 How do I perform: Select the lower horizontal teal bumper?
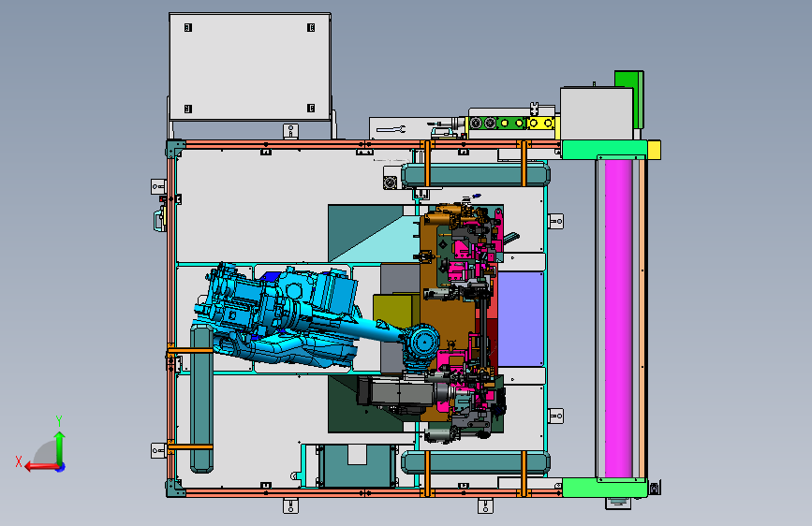(476, 462)
